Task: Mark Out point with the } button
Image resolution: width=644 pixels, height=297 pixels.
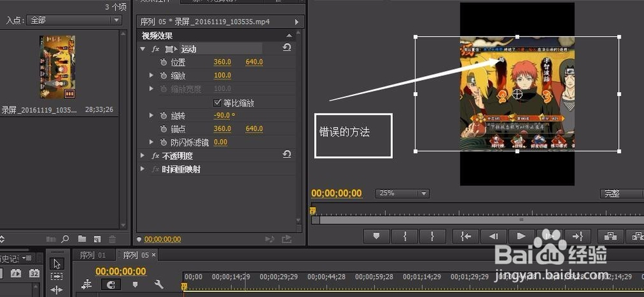Action: pyautogui.click(x=433, y=236)
